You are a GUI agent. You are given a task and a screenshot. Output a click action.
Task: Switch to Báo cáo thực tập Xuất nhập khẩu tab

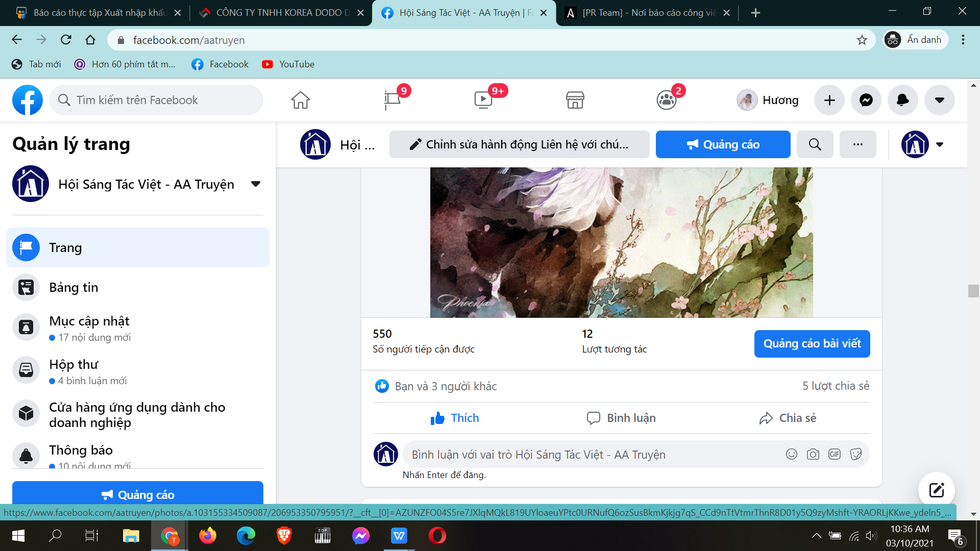pos(98,13)
